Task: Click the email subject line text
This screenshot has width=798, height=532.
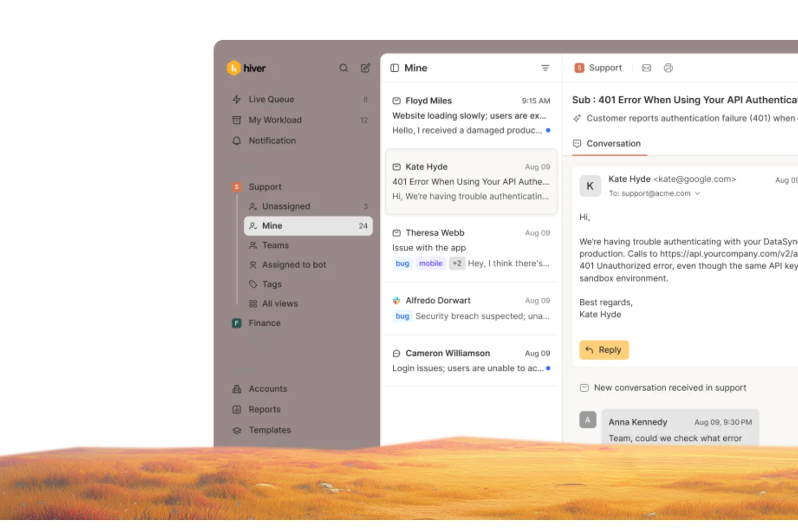Action: pyautogui.click(x=685, y=100)
